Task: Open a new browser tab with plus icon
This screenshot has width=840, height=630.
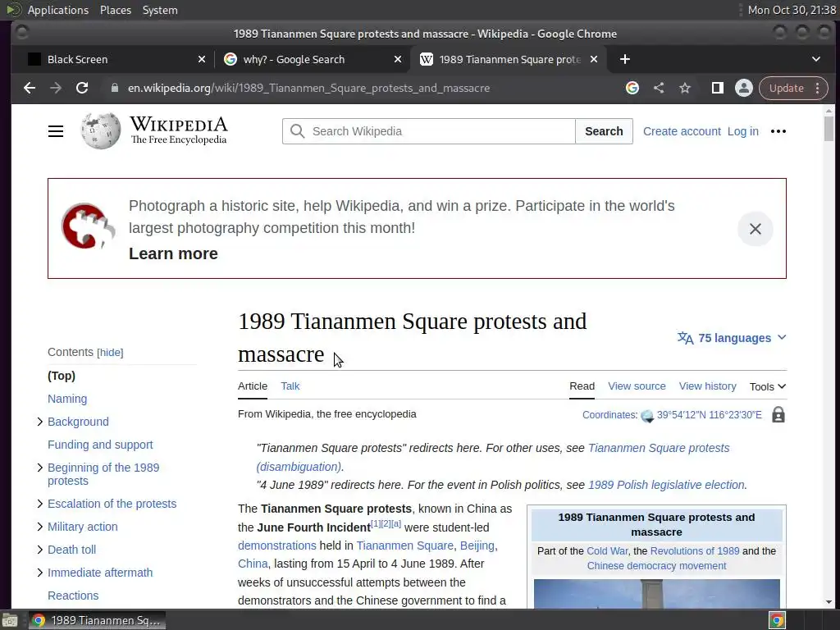Action: coord(624,59)
